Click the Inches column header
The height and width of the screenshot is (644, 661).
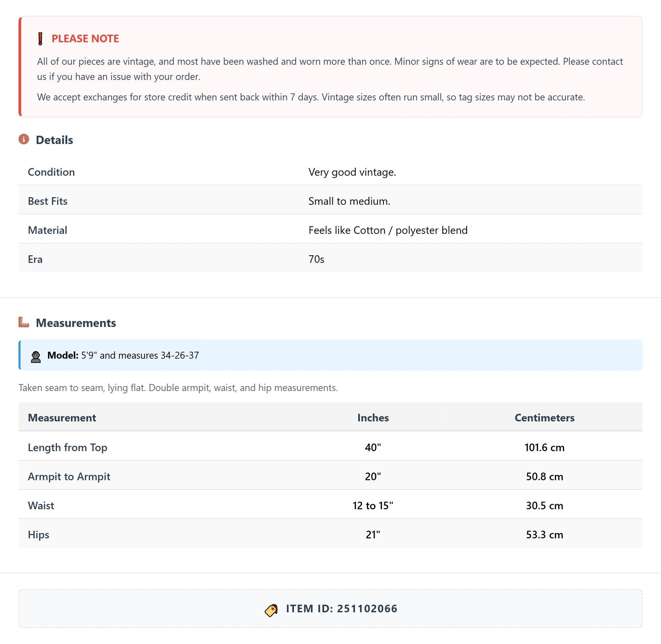click(373, 418)
